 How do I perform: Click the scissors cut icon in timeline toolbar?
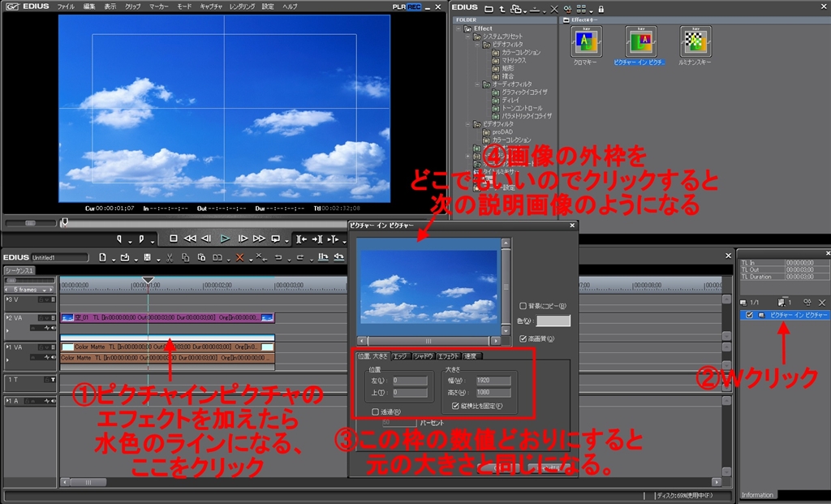169,258
